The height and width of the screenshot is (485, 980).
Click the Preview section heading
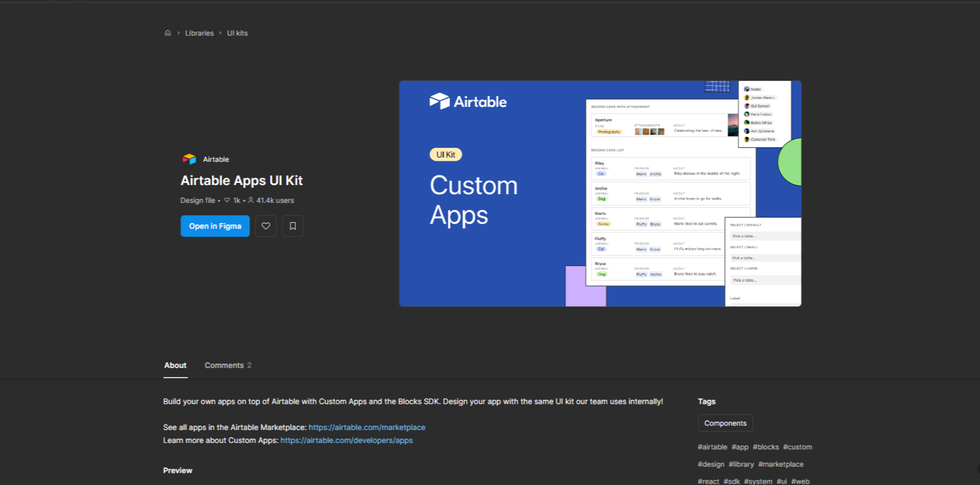178,471
